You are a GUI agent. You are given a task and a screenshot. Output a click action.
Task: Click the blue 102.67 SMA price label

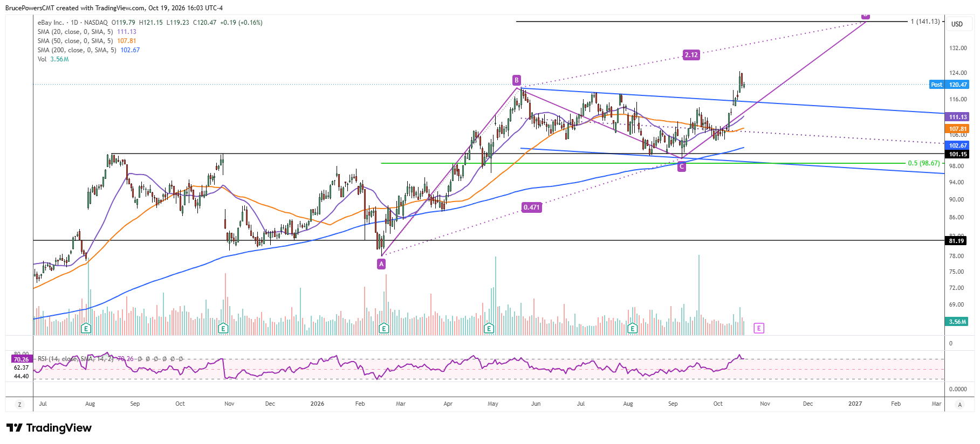click(x=958, y=145)
